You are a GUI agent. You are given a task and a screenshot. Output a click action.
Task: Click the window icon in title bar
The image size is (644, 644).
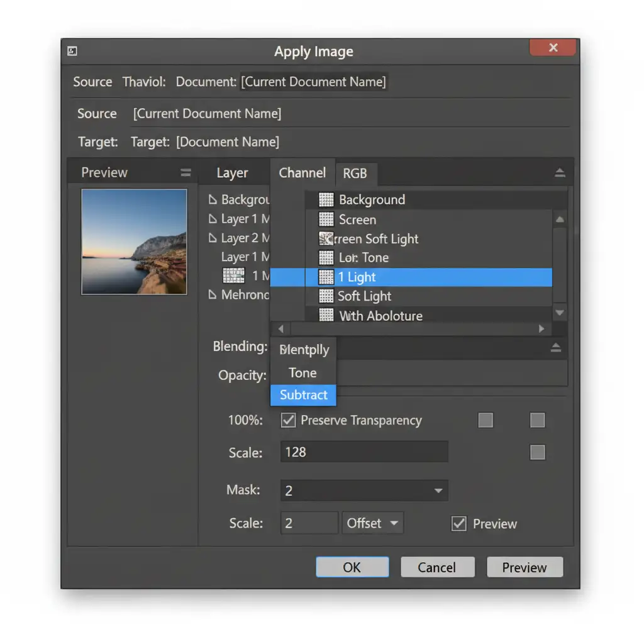[x=72, y=52]
